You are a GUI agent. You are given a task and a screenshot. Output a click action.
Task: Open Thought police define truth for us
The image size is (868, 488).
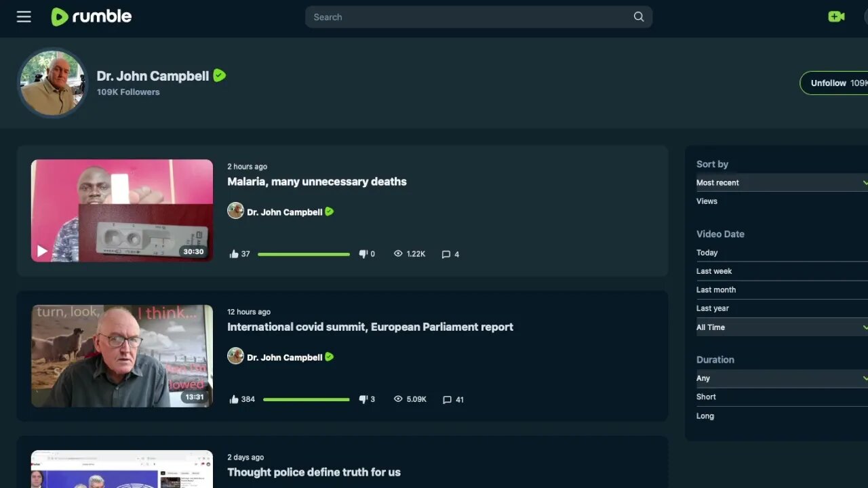(314, 472)
